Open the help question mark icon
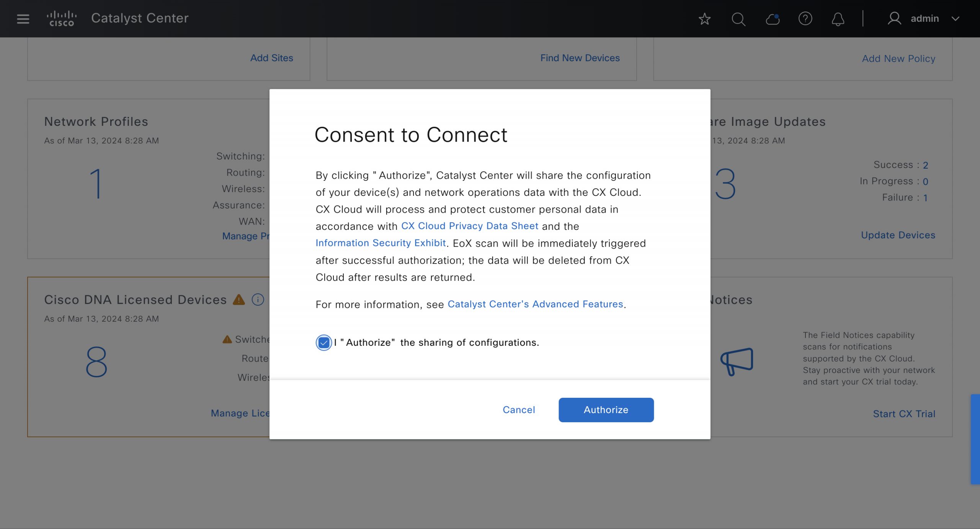The width and height of the screenshot is (980, 529). point(805,19)
